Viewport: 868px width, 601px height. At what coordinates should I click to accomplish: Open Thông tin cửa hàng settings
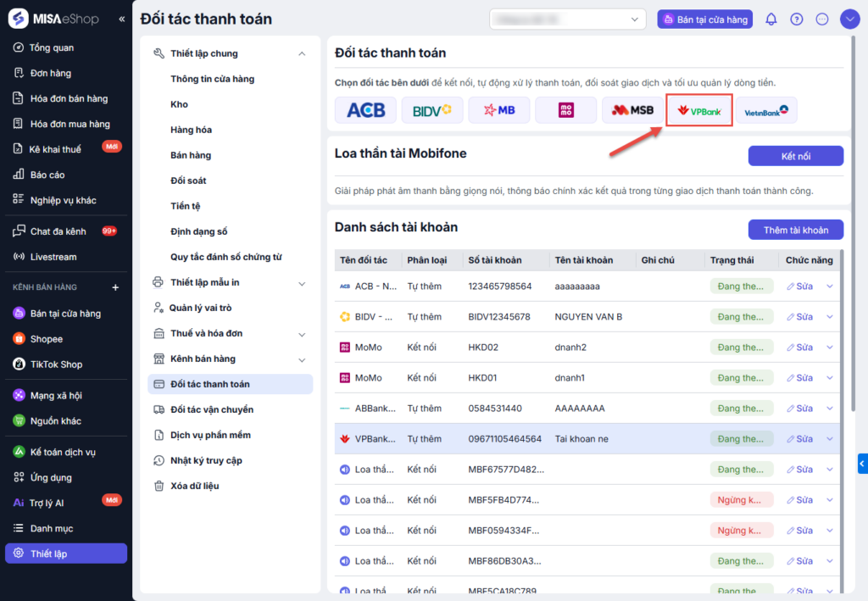[x=213, y=79]
